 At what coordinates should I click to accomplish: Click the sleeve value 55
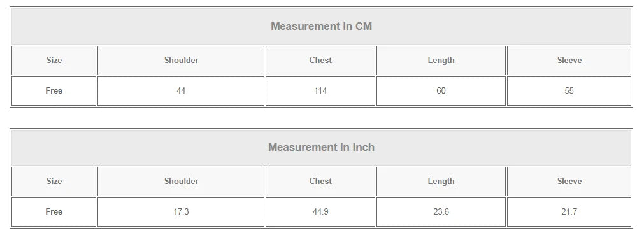point(569,91)
